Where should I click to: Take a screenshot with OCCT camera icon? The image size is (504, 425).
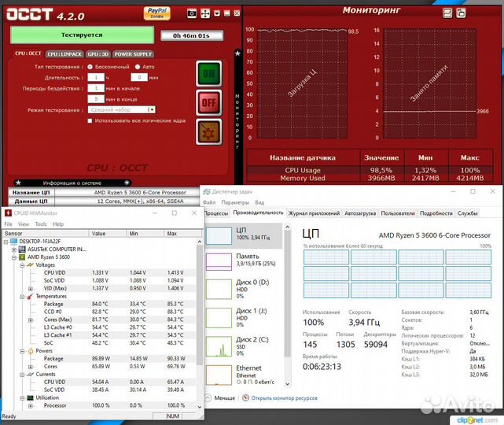point(192,13)
